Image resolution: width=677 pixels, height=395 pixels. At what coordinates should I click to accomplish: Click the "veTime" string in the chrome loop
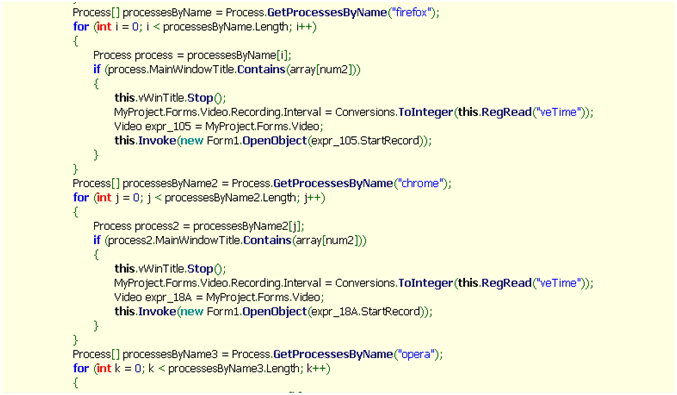pyautogui.click(x=558, y=283)
